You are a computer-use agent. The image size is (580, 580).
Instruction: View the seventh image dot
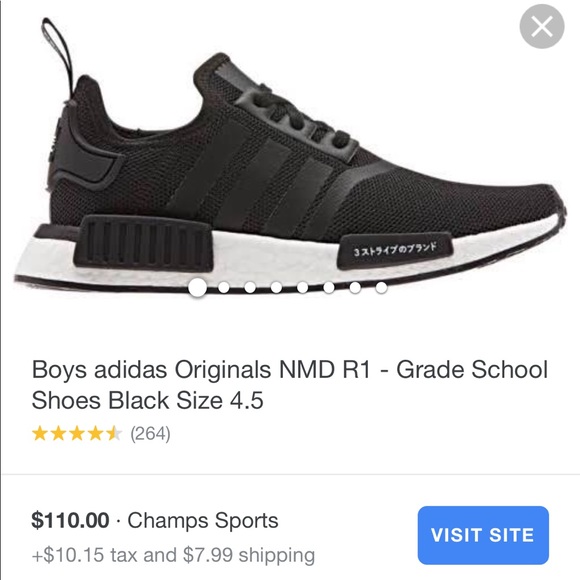tap(355, 287)
